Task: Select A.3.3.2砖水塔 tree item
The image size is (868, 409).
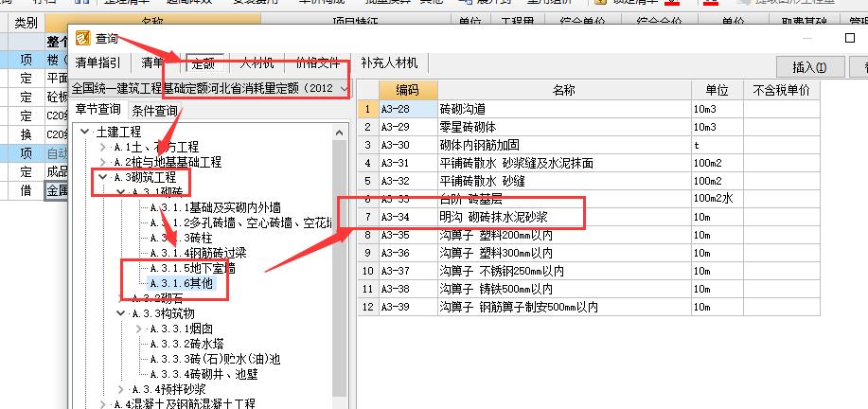Action: click(187, 344)
